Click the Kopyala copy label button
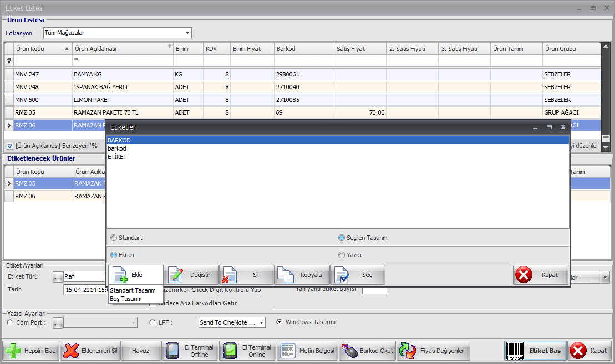 [302, 275]
